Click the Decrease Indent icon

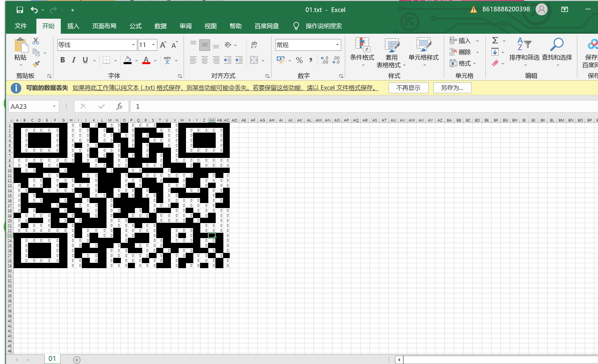coord(228,60)
